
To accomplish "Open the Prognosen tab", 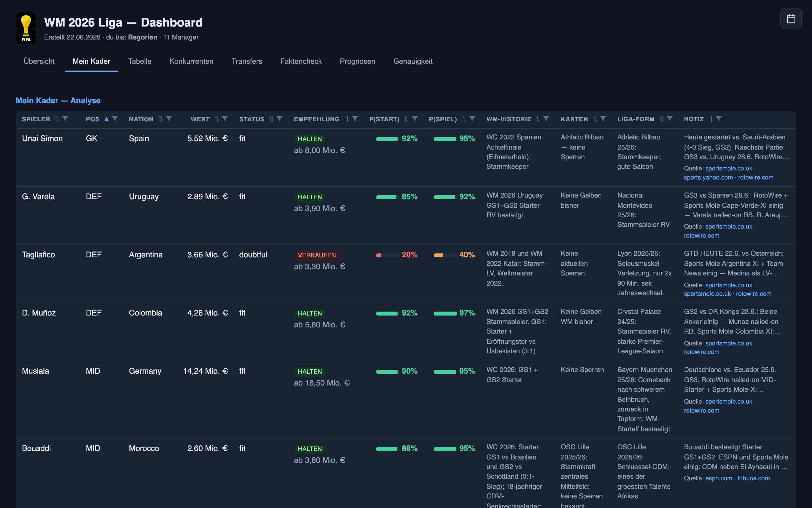I will point(357,61).
